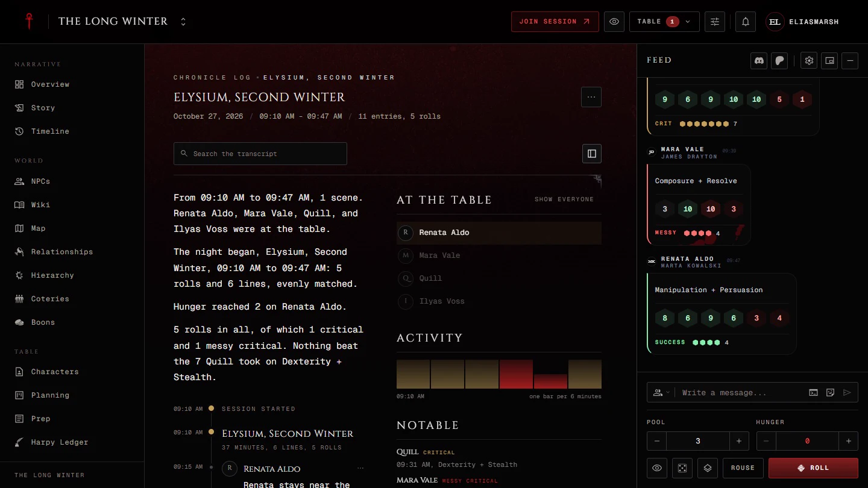
Task: Toggle the transcript side panel layout button
Action: pos(592,154)
